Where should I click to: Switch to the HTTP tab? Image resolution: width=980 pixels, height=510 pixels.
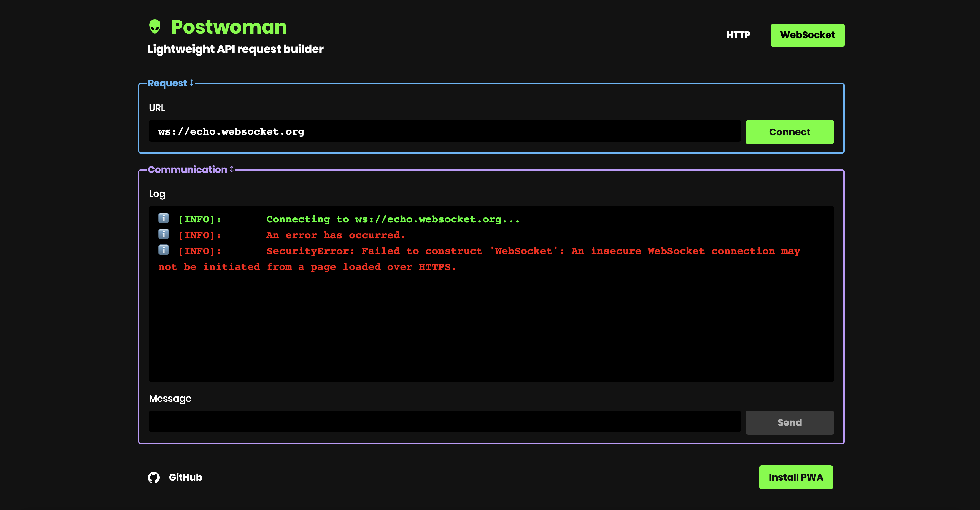(738, 35)
